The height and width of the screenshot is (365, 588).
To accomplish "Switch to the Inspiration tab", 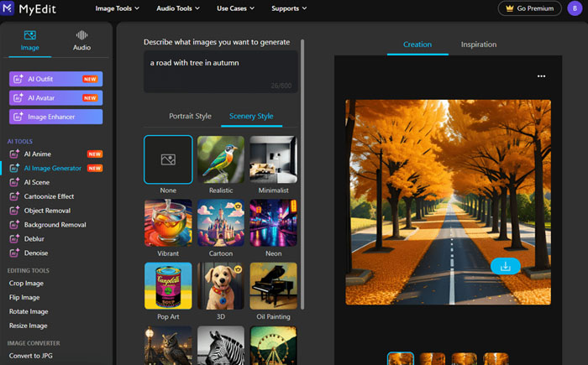I will (479, 44).
